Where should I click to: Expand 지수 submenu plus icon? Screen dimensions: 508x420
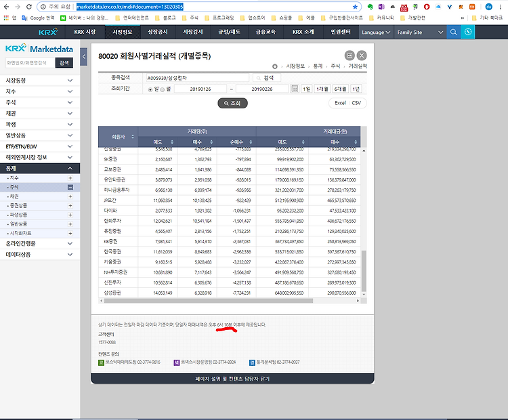pos(70,178)
